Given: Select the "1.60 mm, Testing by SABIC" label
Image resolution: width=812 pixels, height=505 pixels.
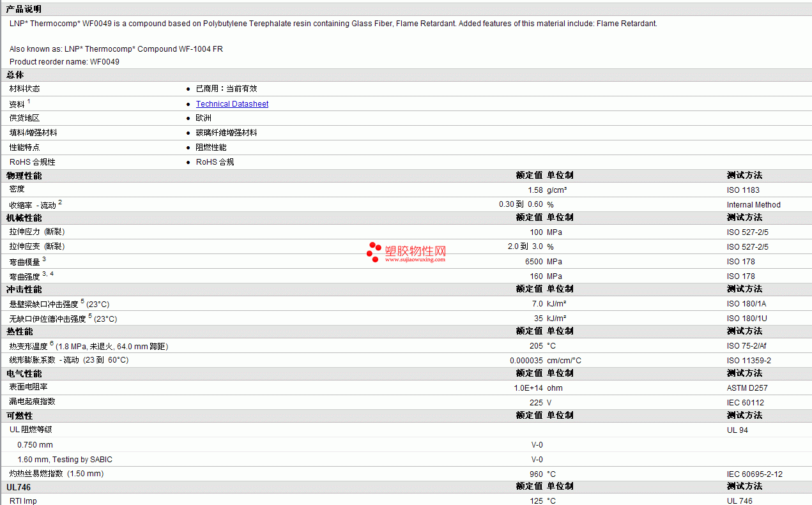Looking at the screenshot, I should pos(65,460).
